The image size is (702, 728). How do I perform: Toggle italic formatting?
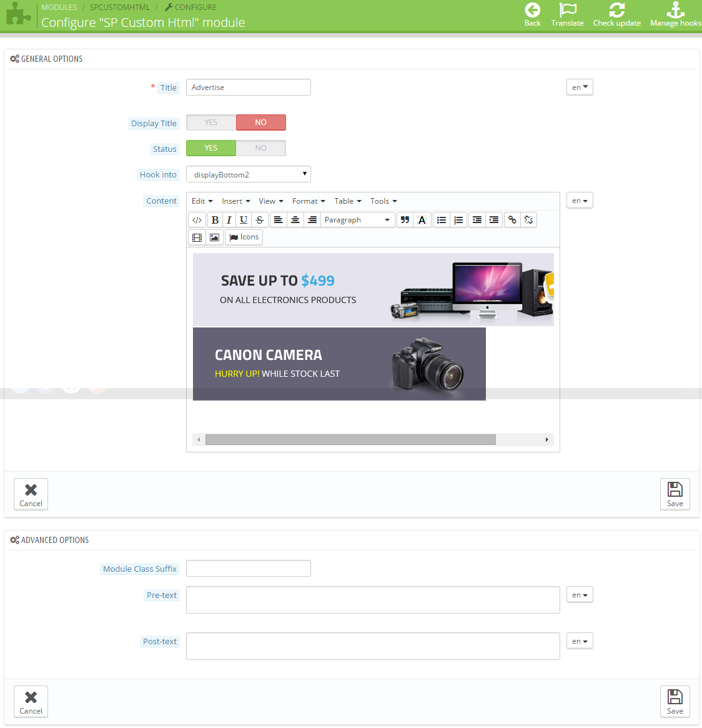point(229,220)
